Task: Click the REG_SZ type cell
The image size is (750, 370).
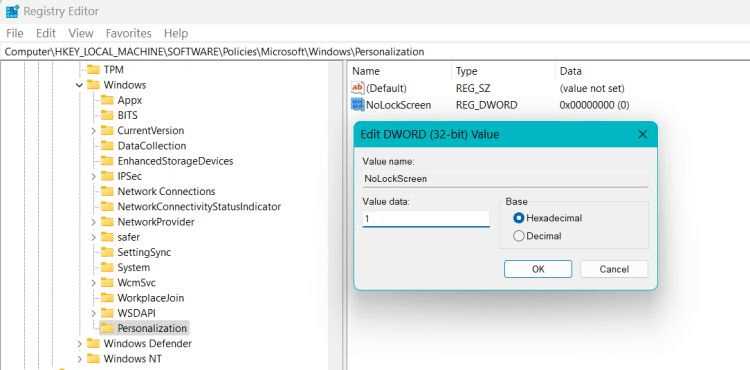Action: tap(473, 88)
